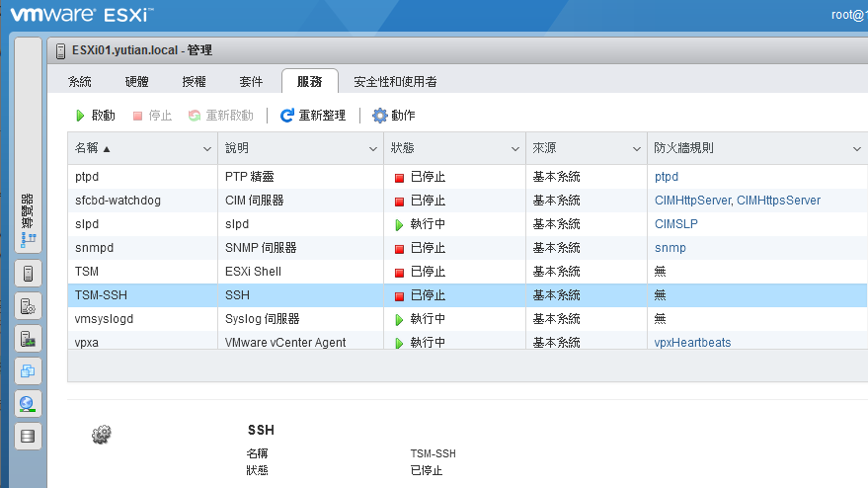Open the CIMSLP firewall rule link
The height and width of the screenshot is (488, 868).
click(x=675, y=224)
